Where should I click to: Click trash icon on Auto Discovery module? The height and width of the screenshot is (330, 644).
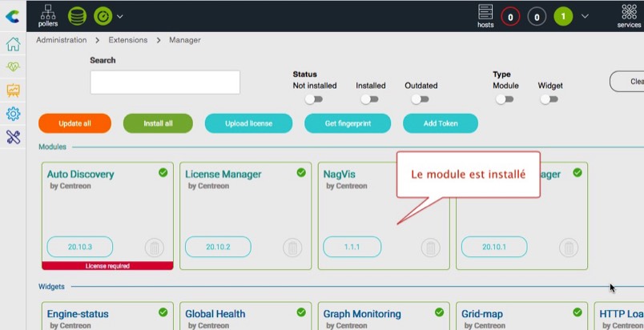pos(155,247)
